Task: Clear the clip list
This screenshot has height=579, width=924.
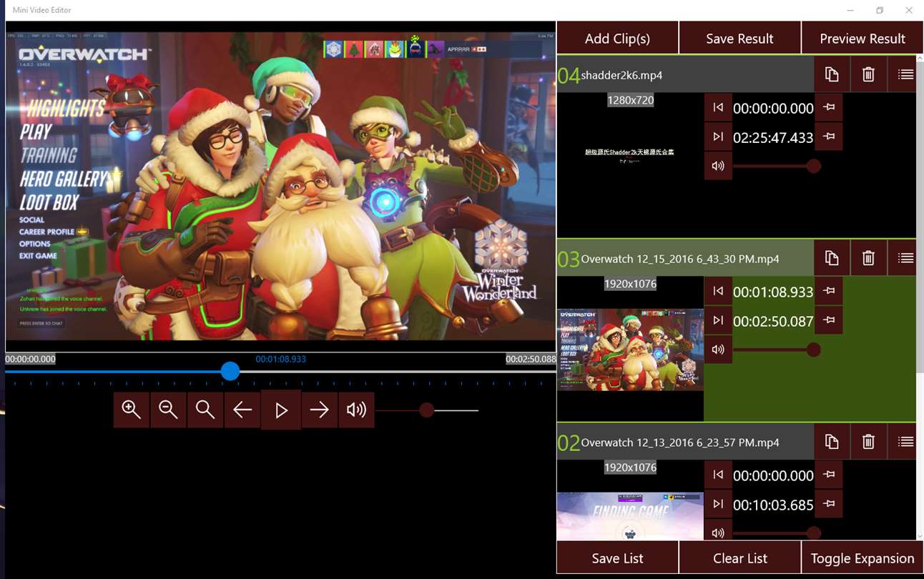Action: pyautogui.click(x=739, y=558)
